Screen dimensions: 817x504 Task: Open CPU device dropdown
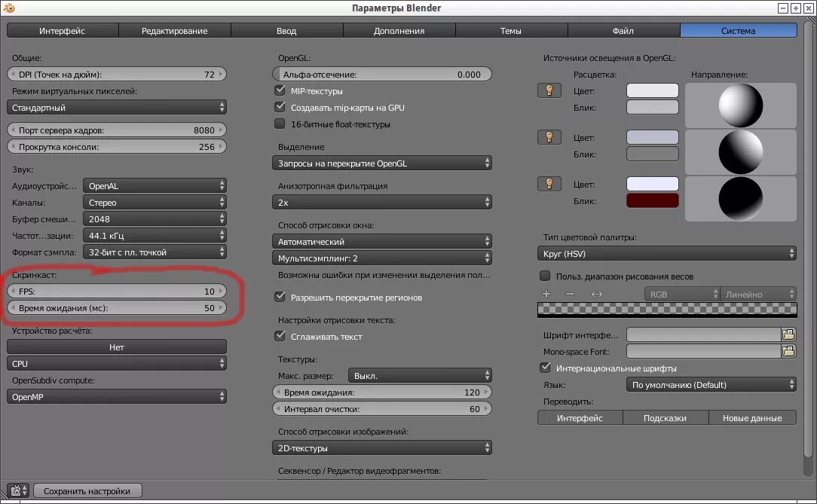117,363
